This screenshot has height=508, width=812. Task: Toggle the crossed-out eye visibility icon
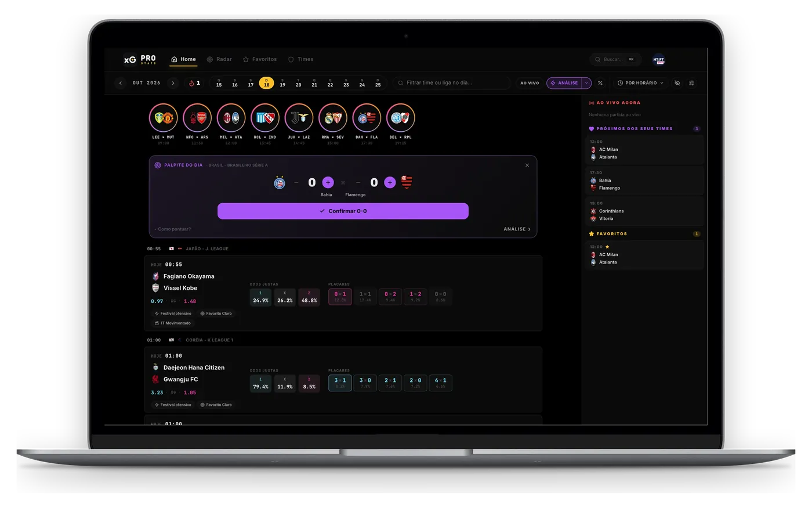[677, 83]
